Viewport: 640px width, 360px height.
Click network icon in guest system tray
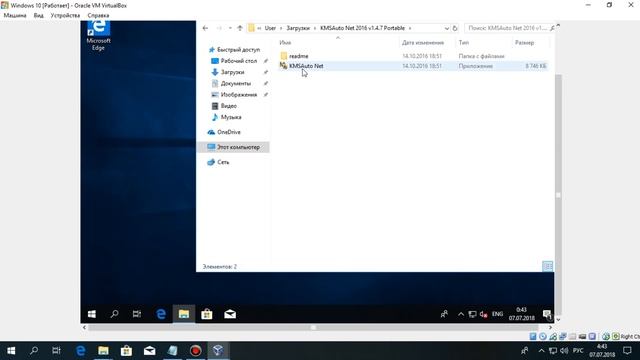[x=472, y=314]
